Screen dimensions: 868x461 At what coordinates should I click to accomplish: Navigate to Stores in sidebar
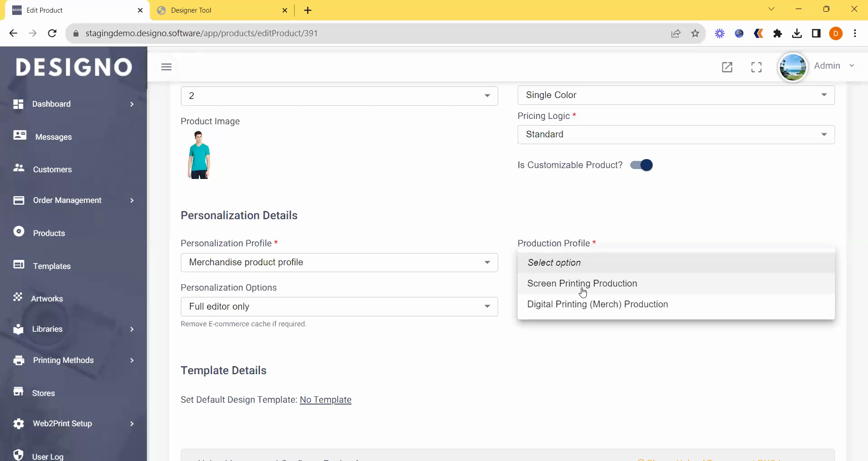[43, 393]
